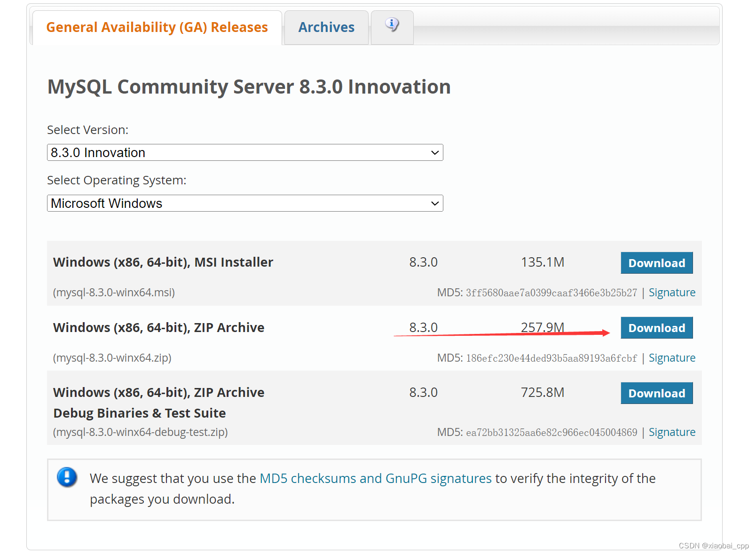Download the MSI Installer 135.1M package
Screen dimensions: 756x554
(x=657, y=263)
